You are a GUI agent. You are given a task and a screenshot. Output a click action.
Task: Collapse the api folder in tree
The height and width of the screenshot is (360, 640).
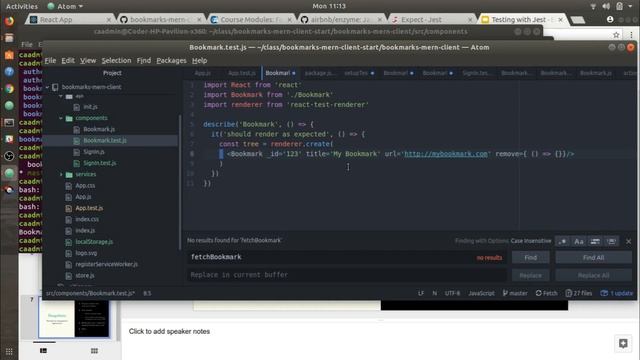[x=61, y=96]
